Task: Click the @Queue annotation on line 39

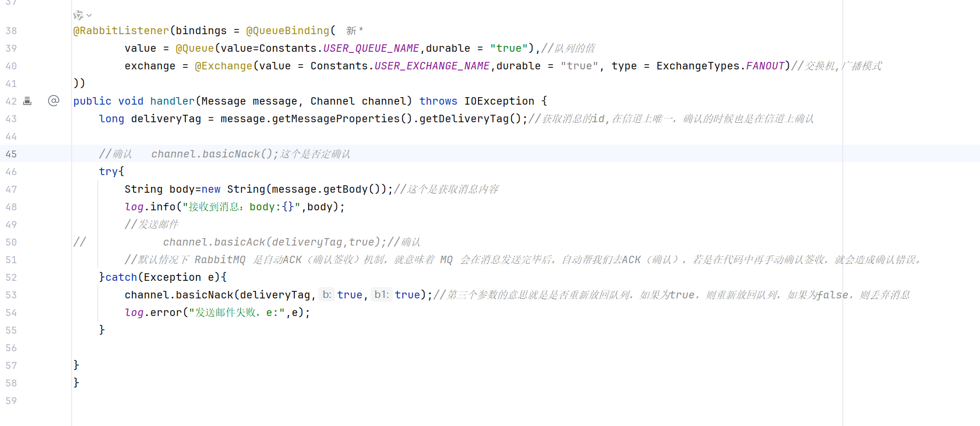Action: coord(195,48)
